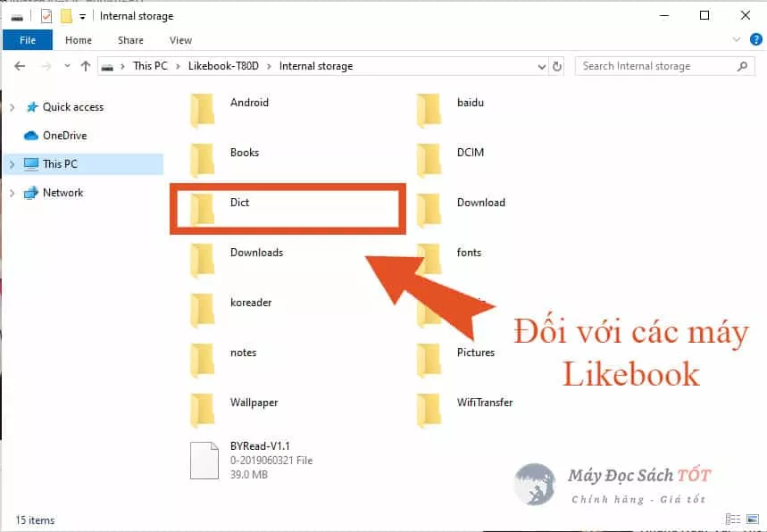767x532 pixels.
Task: Click the Properties quick access toolbar icon
Action: [46, 16]
